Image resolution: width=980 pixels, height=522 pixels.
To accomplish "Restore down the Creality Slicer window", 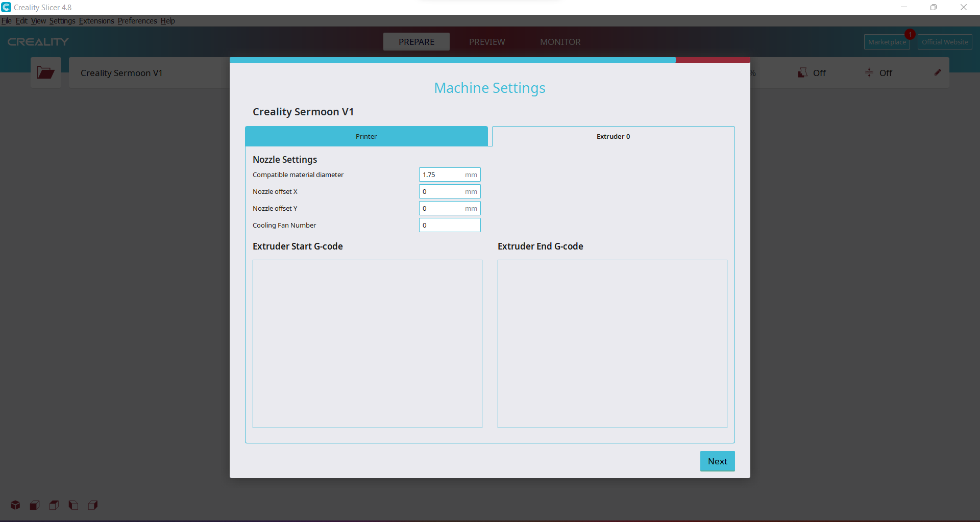I will 934,7.
